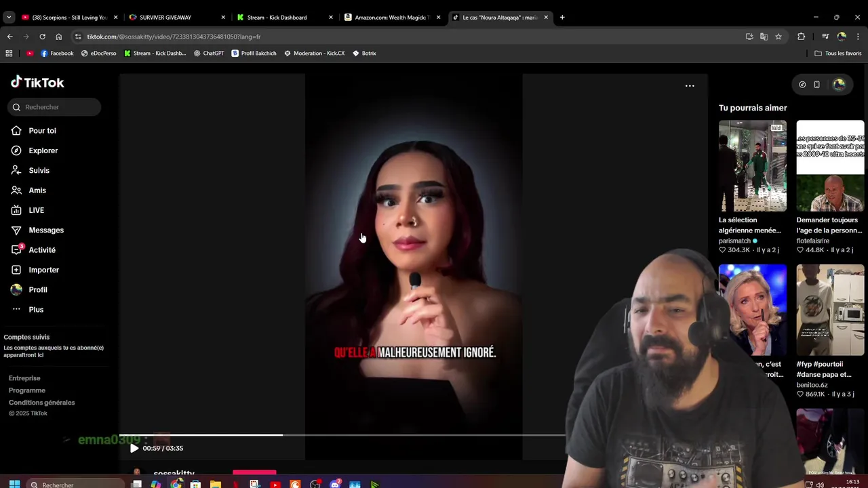This screenshot has height=488, width=868.
Task: Open the Botrix bookmark
Action: point(364,53)
